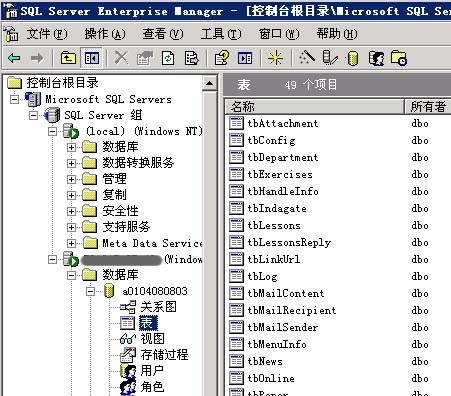Viewport: 451px width, 396px height.
Task: Open the 帮助(H) menu
Action: 337,34
